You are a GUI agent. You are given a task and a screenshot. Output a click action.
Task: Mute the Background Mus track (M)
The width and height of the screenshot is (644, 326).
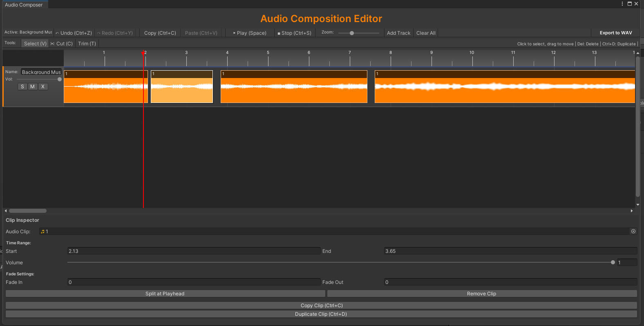point(33,87)
